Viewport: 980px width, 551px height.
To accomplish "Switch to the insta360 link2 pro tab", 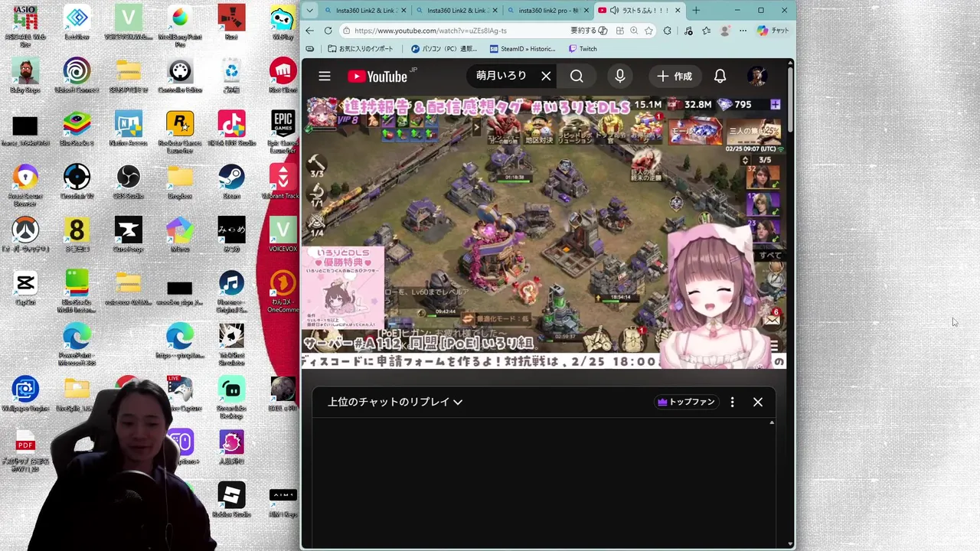I will [x=548, y=10].
